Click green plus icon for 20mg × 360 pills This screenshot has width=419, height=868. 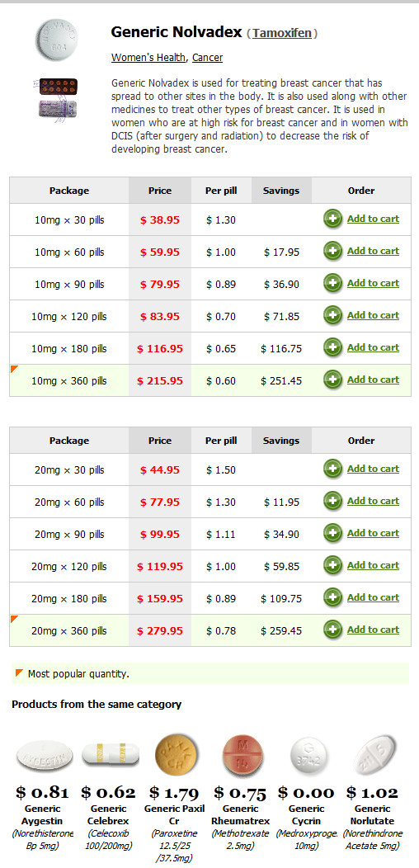332,630
